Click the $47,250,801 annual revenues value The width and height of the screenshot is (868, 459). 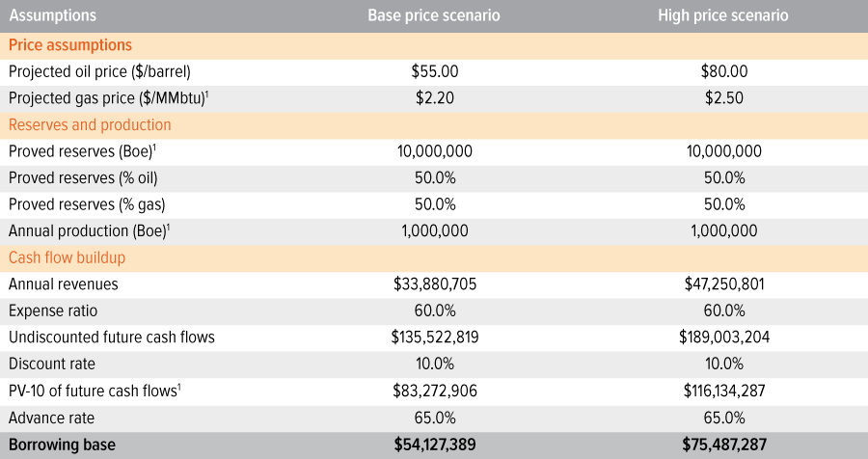[x=724, y=284]
